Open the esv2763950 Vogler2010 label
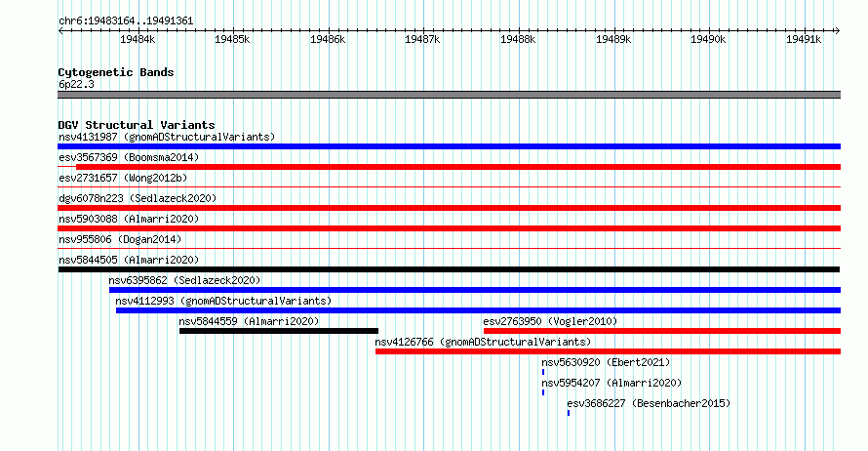The height and width of the screenshot is (451, 868). tap(550, 321)
